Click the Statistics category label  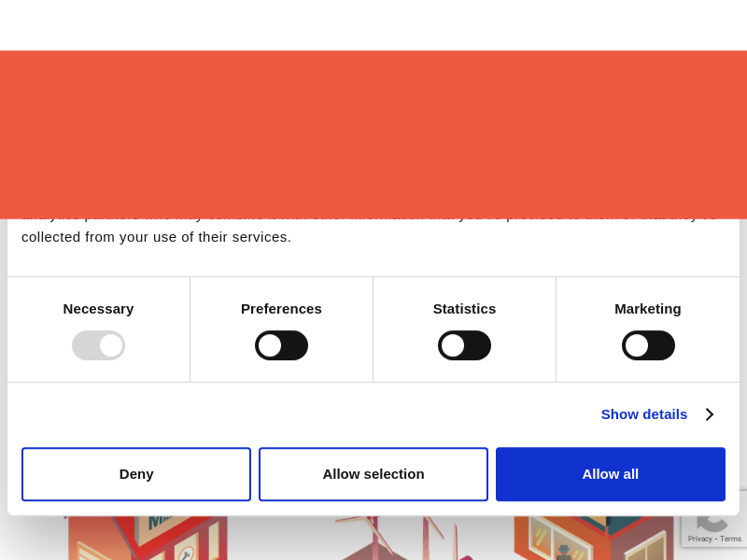464,309
